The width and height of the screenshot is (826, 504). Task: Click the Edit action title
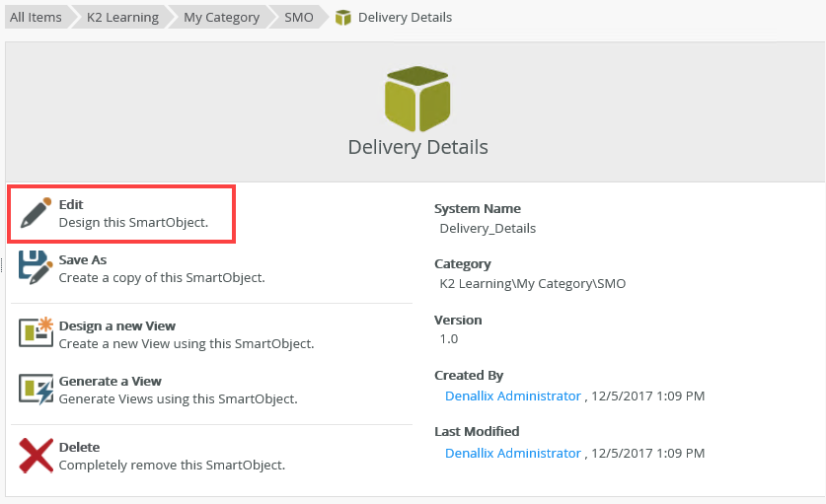71,204
